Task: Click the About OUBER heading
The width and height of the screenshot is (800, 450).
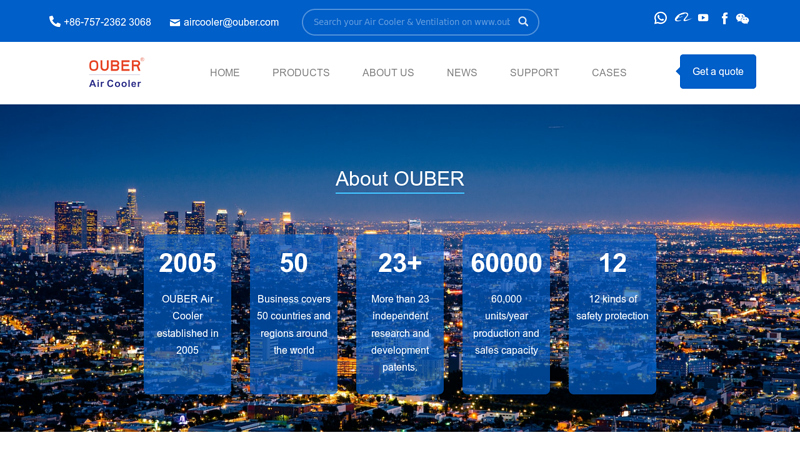Action: pos(400,179)
